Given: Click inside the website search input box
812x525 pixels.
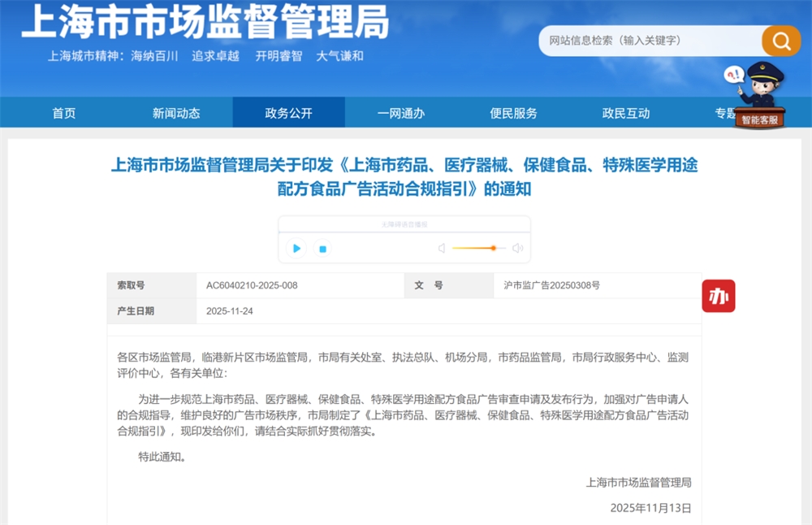Looking at the screenshot, I should point(650,41).
